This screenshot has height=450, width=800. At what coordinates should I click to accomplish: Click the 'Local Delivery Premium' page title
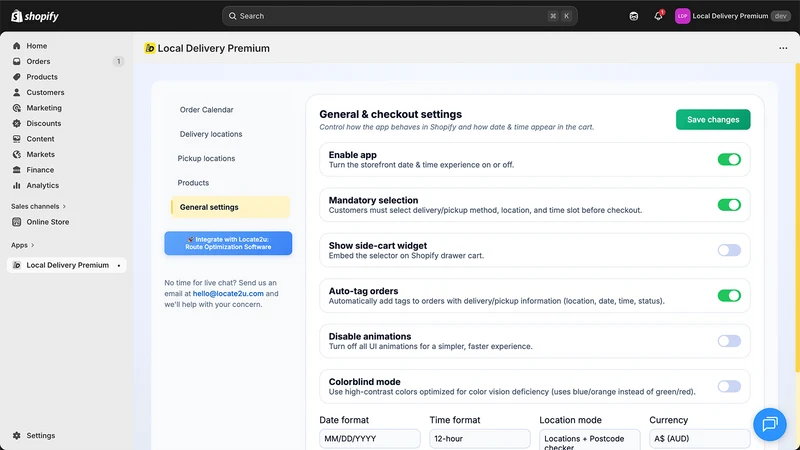tap(213, 48)
